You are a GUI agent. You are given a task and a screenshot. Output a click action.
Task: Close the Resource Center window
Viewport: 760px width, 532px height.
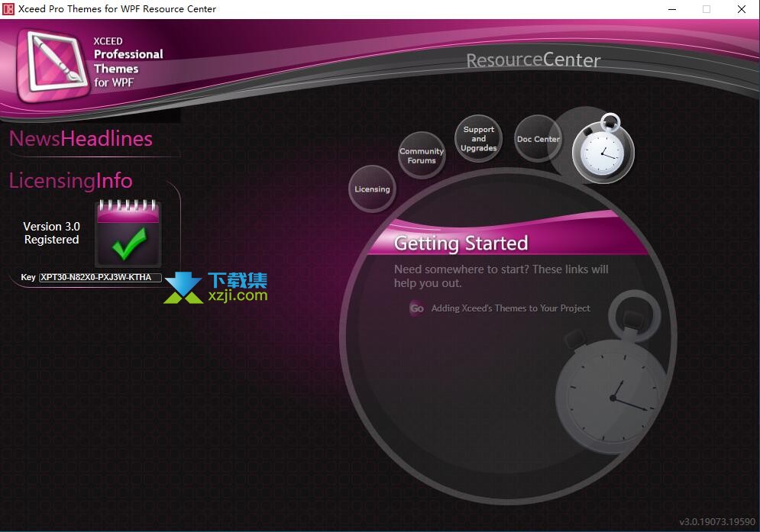(742, 9)
